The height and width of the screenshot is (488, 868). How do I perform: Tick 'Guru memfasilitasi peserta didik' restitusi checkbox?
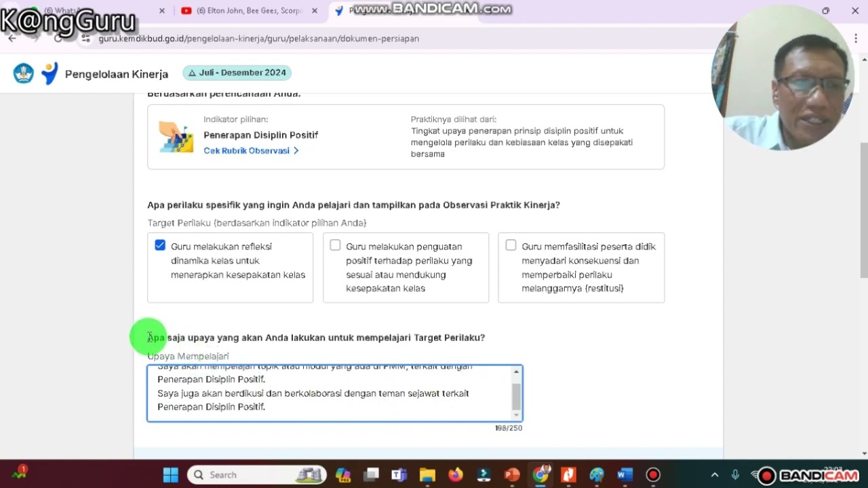click(x=511, y=245)
